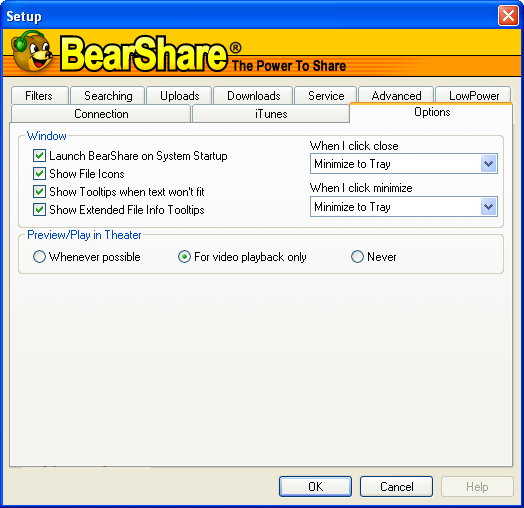This screenshot has width=524, height=508.
Task: Toggle the Show File Icons checkbox
Action: pos(39,174)
